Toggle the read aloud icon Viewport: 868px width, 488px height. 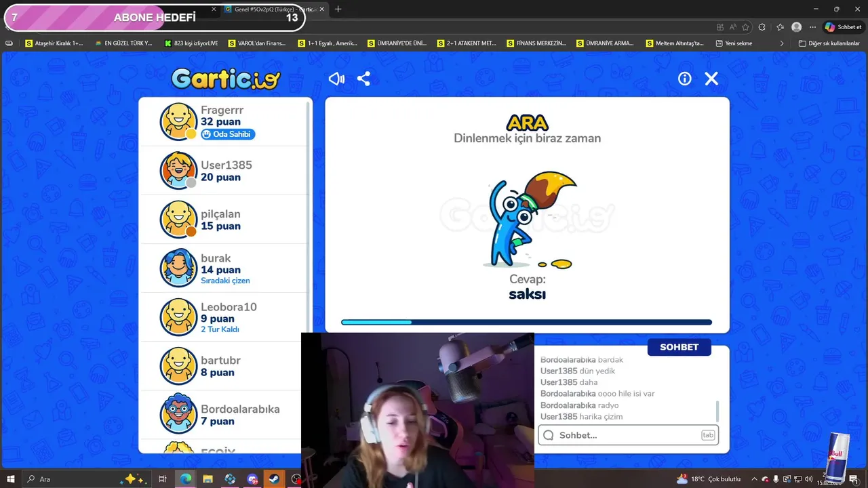732,27
